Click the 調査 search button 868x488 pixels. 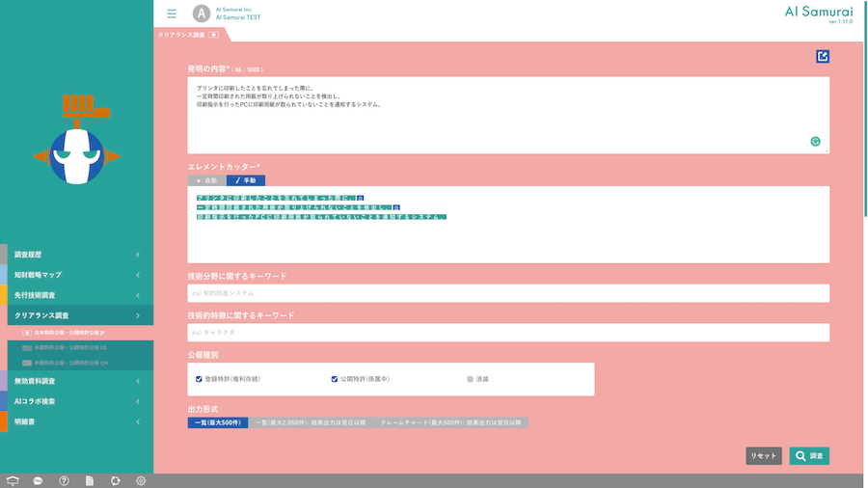809,456
